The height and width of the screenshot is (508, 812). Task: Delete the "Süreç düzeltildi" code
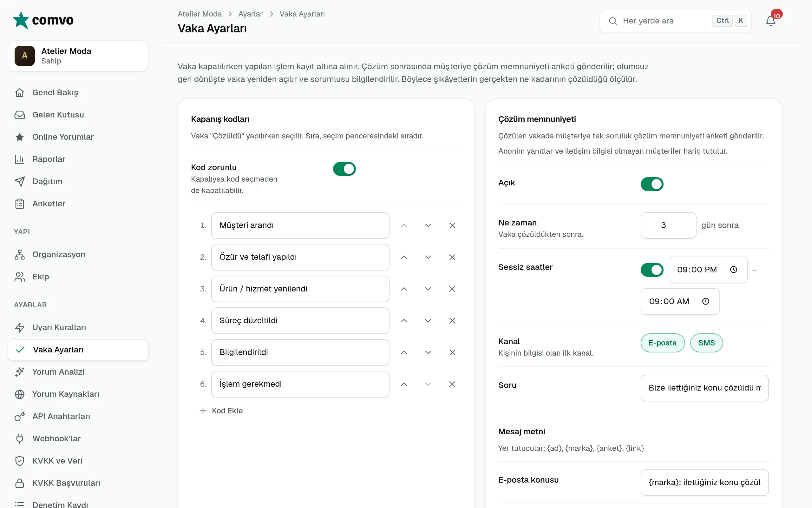[452, 321]
